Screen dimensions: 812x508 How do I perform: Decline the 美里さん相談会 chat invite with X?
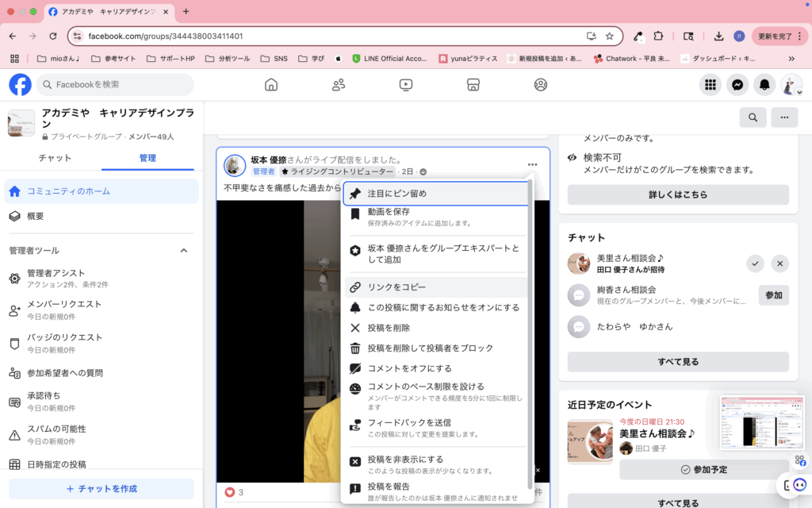(779, 264)
